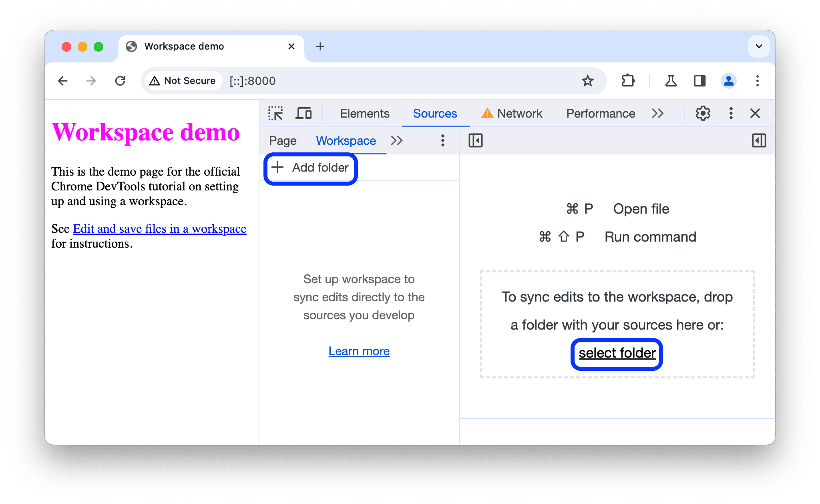This screenshot has width=820, height=504.
Task: Open DevTools settings gear
Action: (x=702, y=114)
